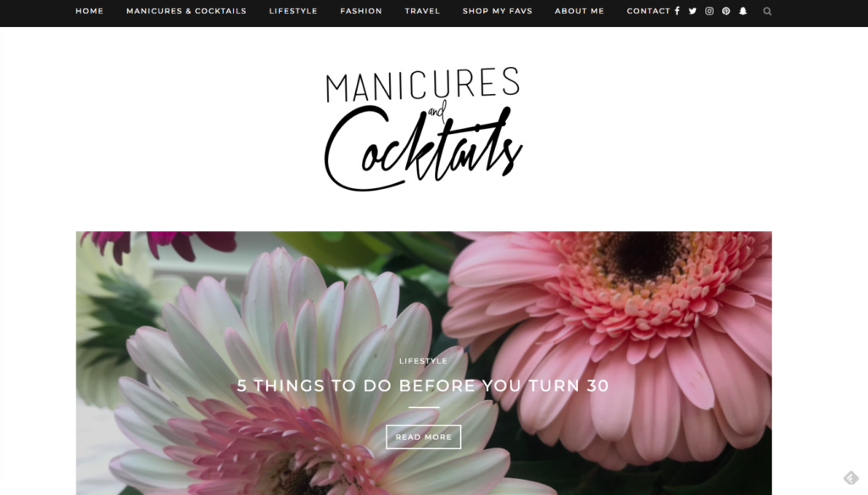Image resolution: width=868 pixels, height=495 pixels.
Task: Open the Travel menu item
Action: (422, 11)
